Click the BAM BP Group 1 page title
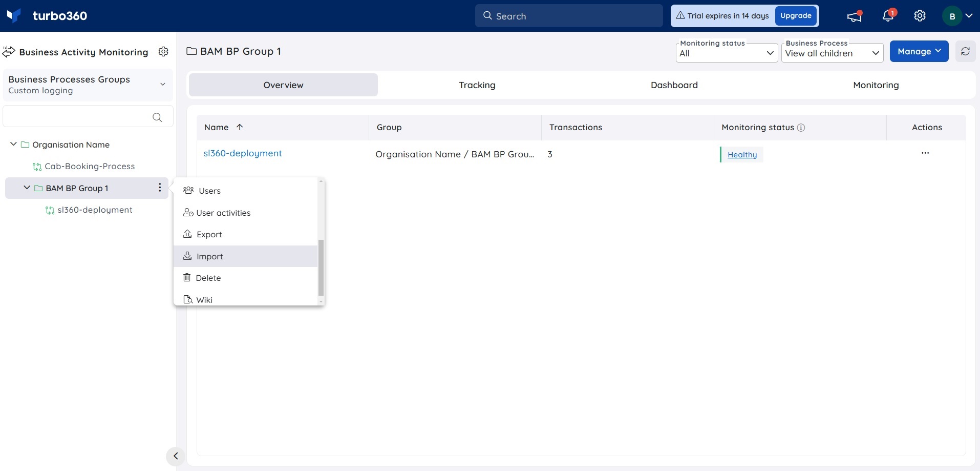The width and height of the screenshot is (980, 471). click(241, 51)
